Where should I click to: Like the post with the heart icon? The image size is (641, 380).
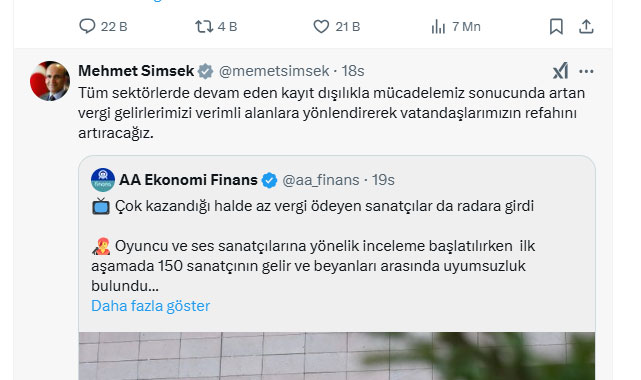click(x=321, y=27)
